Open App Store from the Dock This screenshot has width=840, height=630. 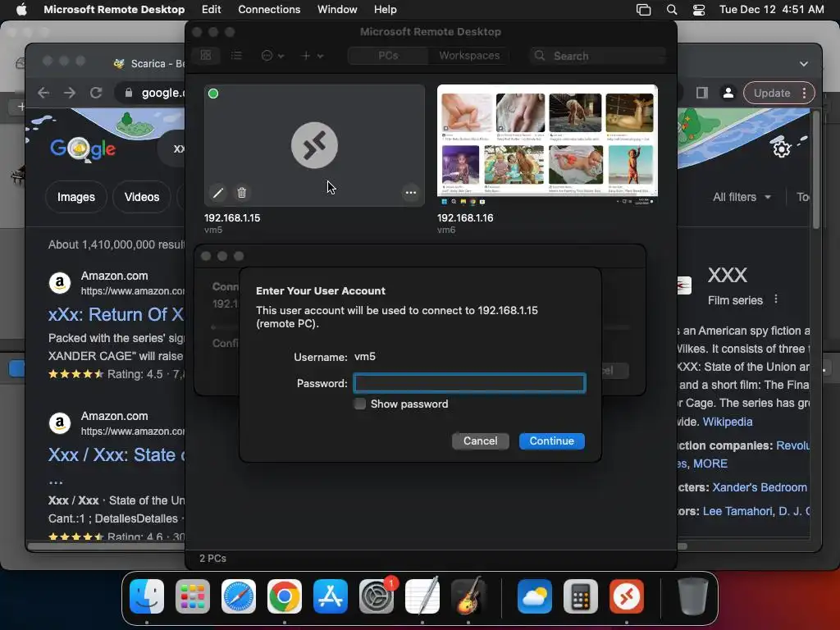331,596
